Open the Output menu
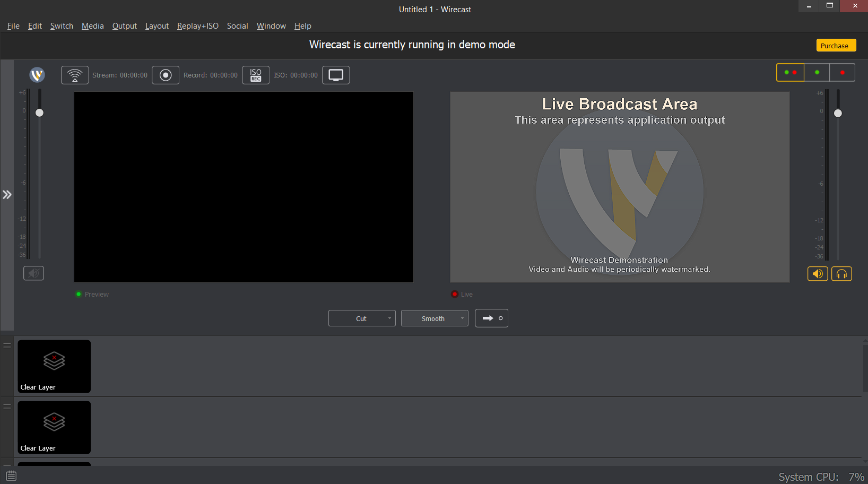Viewport: 868px width, 484px height. click(125, 26)
